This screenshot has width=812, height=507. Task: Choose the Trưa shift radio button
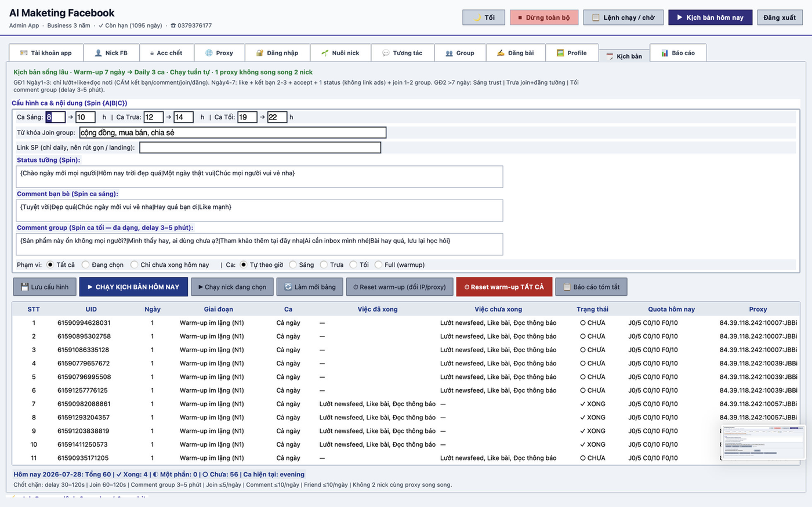click(324, 265)
